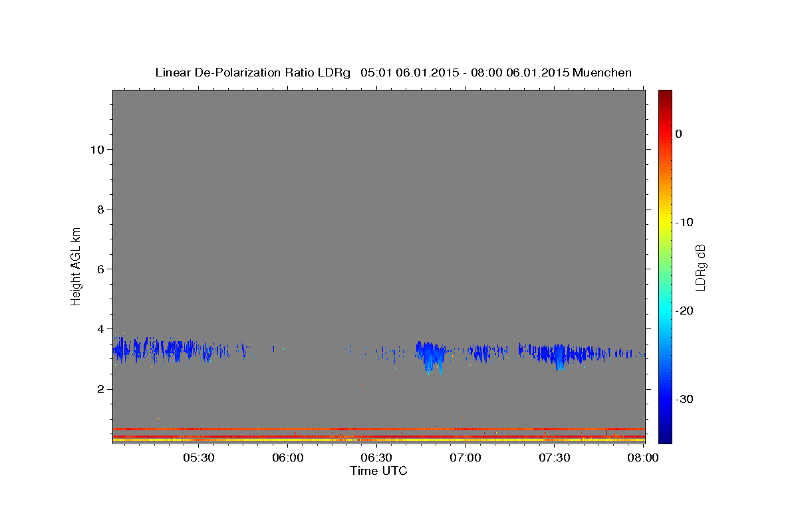Viewport: 798px width, 532px height.
Task: Click the "Time UTC" axis label
Action: 378,471
